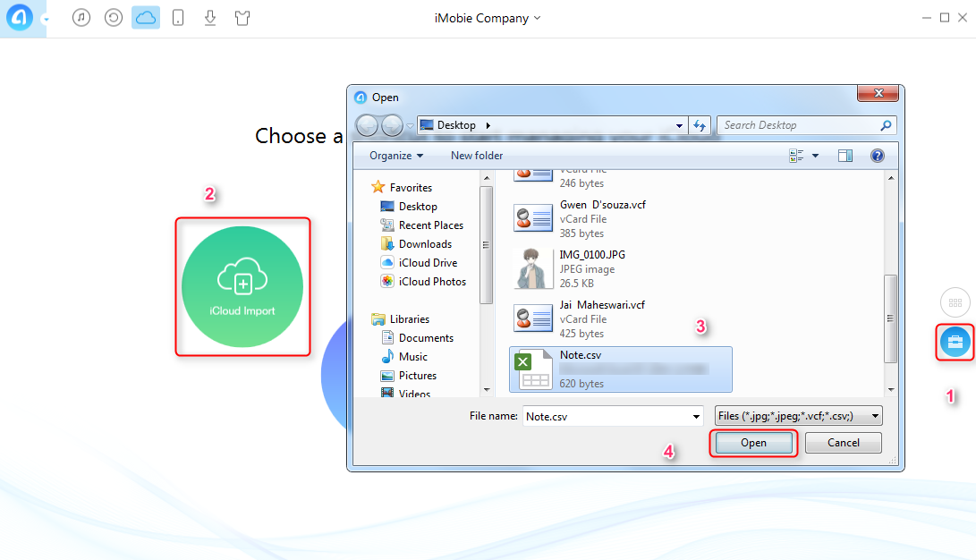Image resolution: width=976 pixels, height=560 pixels.
Task: Change the view using the views icon
Action: (796, 156)
